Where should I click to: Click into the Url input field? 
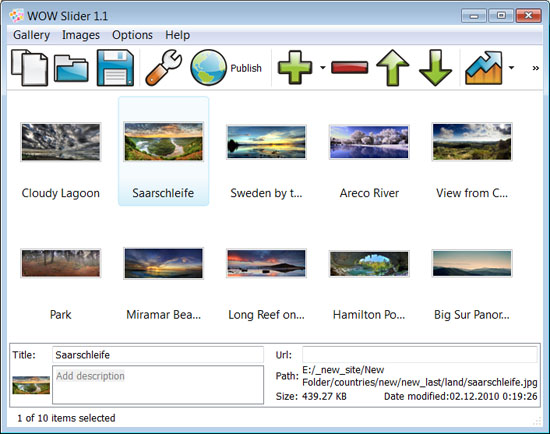click(x=420, y=354)
